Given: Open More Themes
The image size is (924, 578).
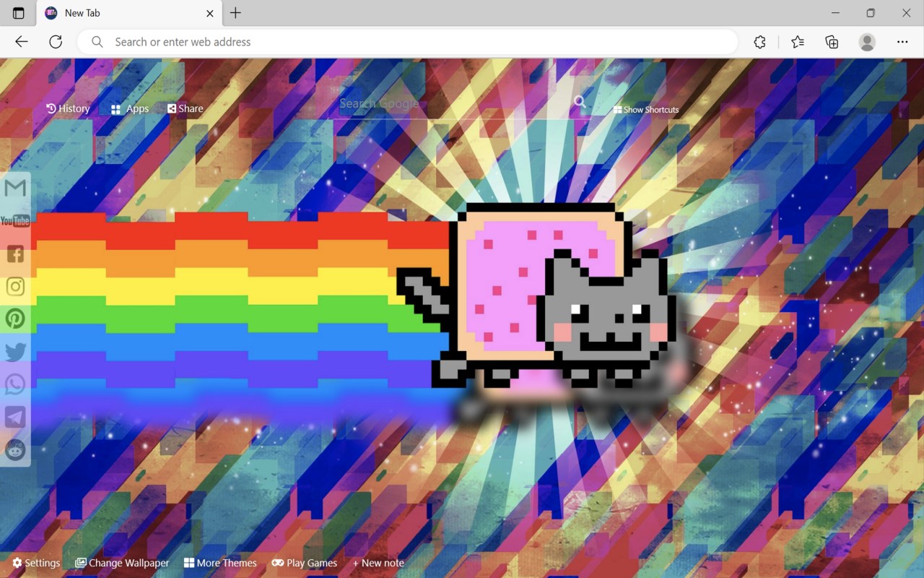Looking at the screenshot, I should pos(220,563).
